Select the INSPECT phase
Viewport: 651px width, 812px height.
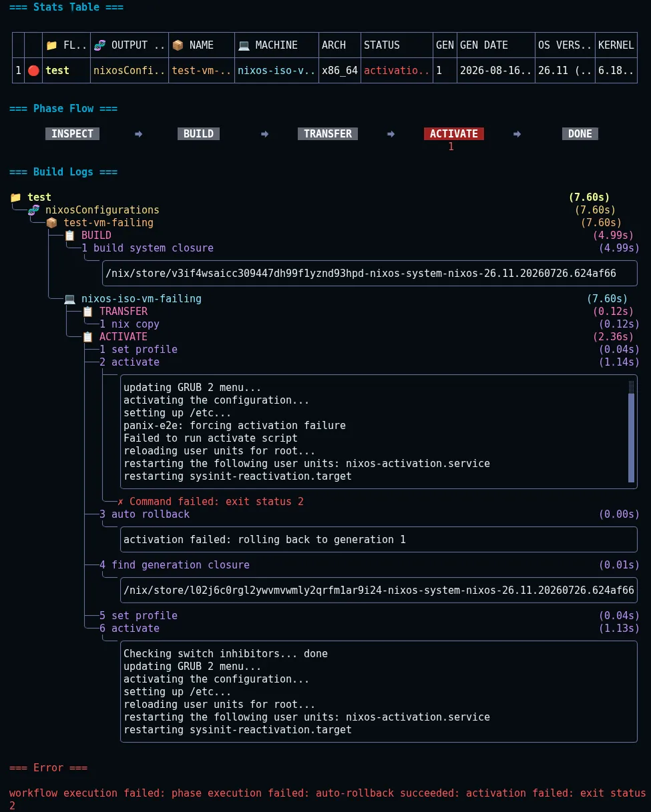(x=73, y=134)
